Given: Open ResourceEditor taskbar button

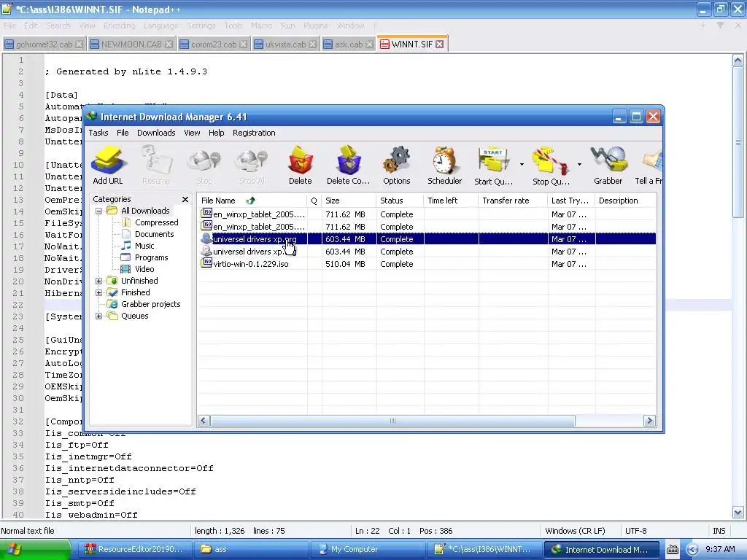Looking at the screenshot, I should pos(134,549).
